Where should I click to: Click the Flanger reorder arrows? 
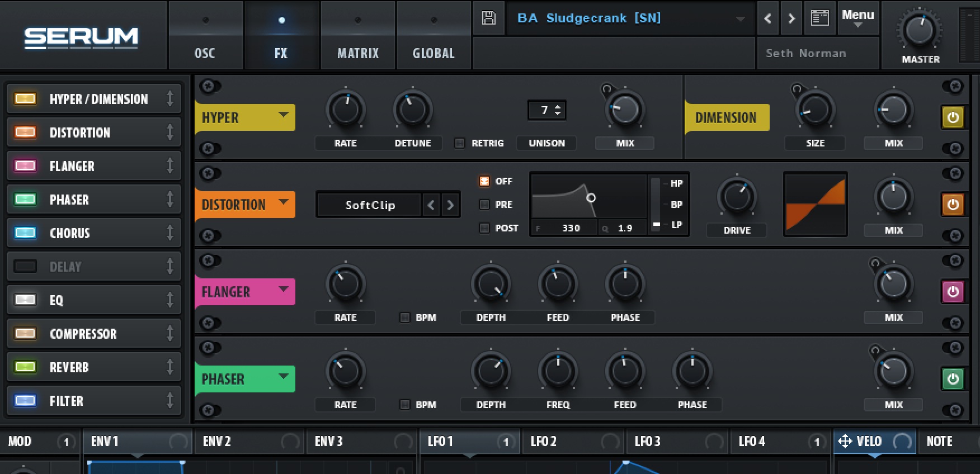(x=170, y=166)
